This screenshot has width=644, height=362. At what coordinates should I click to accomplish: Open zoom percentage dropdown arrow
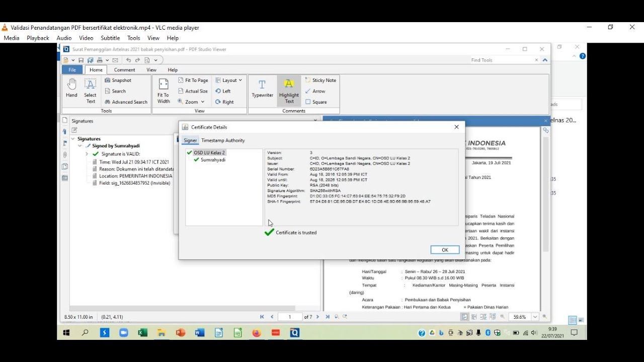click(535, 317)
